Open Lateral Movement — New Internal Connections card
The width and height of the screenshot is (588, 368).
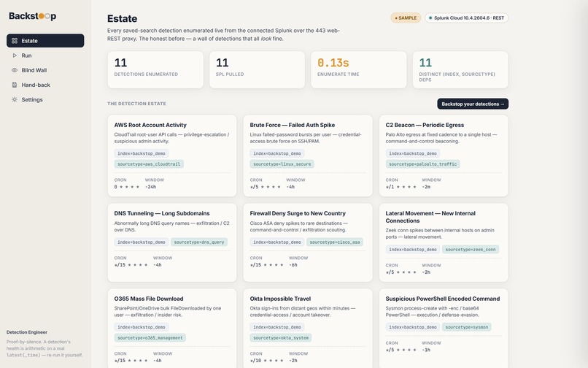[444, 242]
